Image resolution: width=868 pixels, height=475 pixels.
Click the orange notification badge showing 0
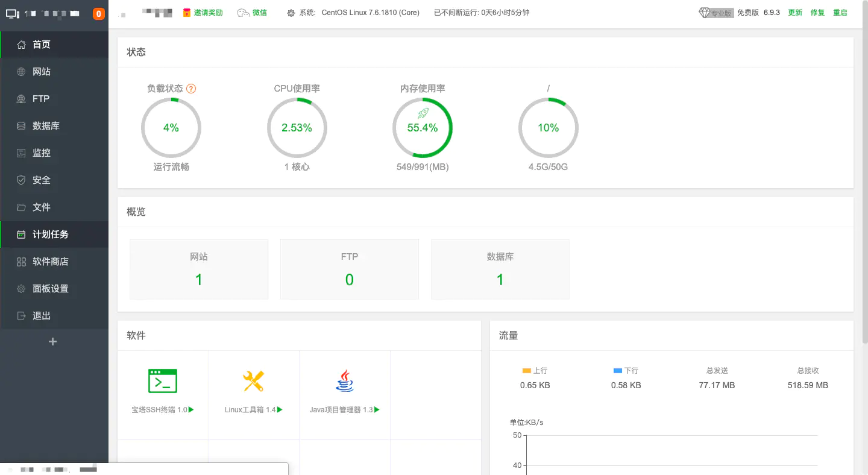pyautogui.click(x=98, y=13)
